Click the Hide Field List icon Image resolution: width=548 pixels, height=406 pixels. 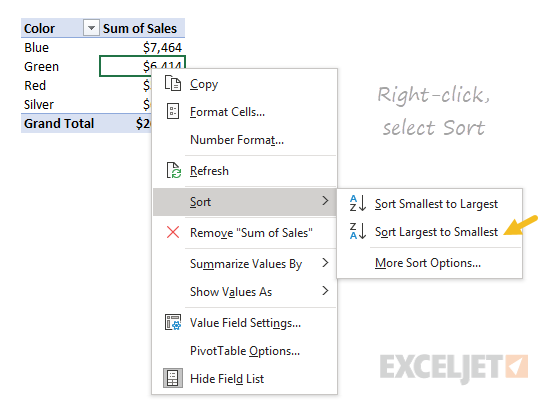tap(173, 378)
